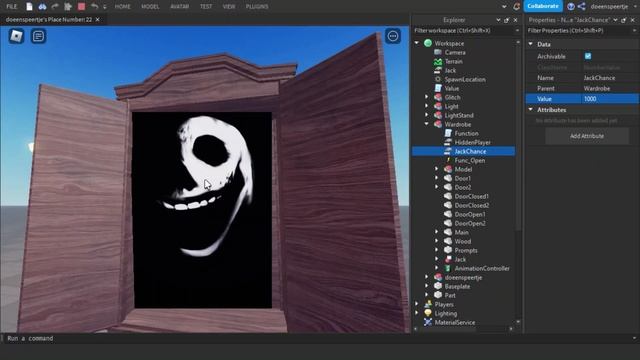This screenshot has height=360, width=640.
Task: Click the Undo arrow icon
Action: (x=94, y=6)
